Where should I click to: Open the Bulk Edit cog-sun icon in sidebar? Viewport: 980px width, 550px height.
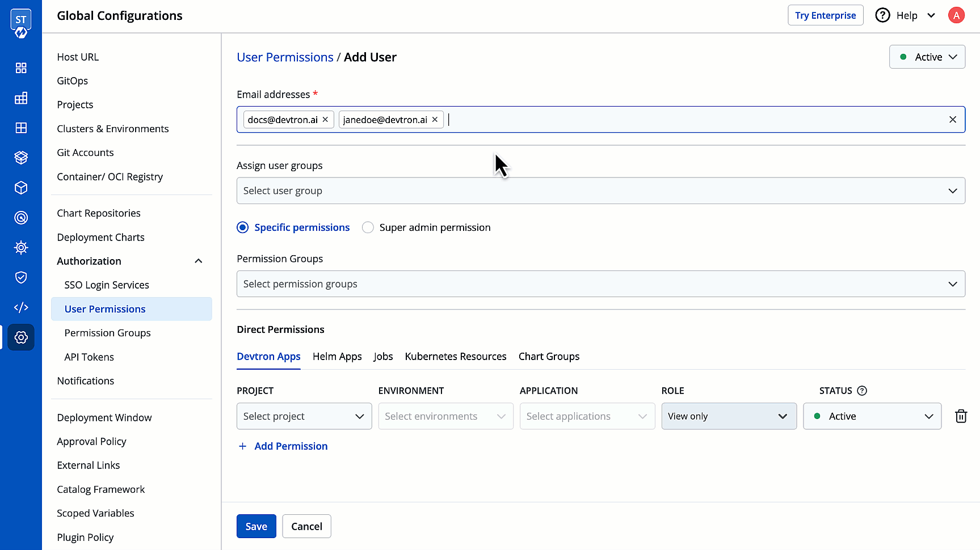click(x=21, y=247)
